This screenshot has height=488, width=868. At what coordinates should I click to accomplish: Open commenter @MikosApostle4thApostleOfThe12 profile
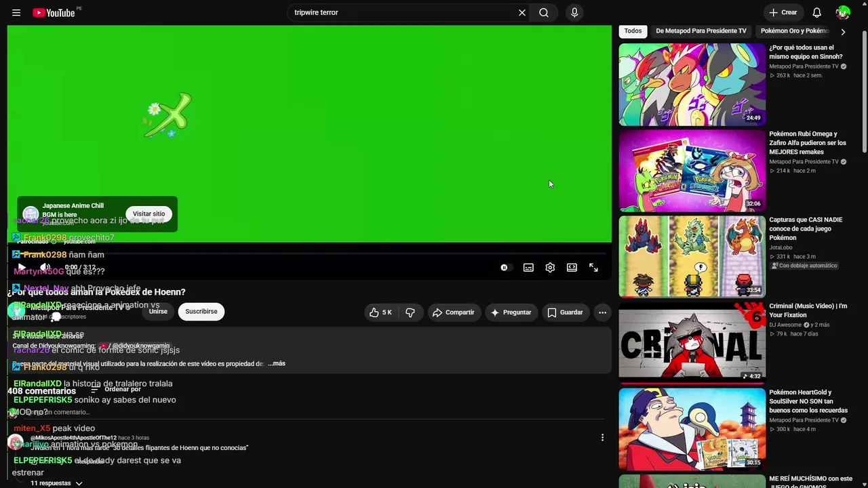click(x=73, y=438)
